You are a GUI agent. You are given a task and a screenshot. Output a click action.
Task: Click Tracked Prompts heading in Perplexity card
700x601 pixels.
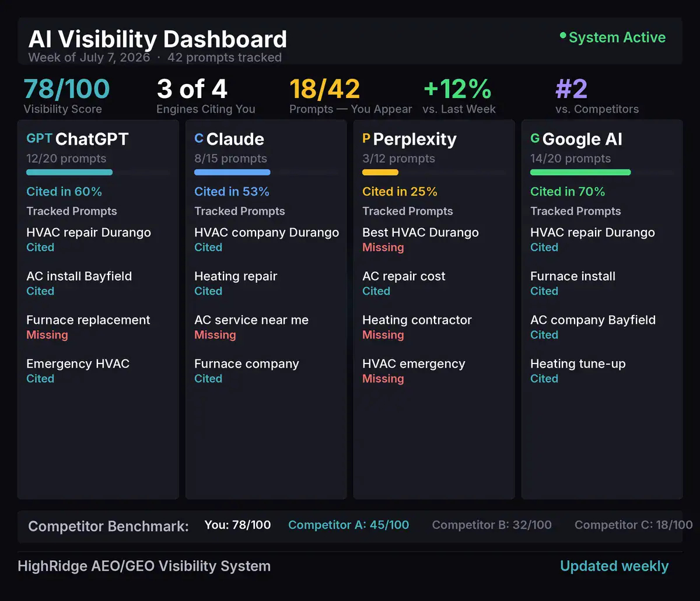(408, 211)
